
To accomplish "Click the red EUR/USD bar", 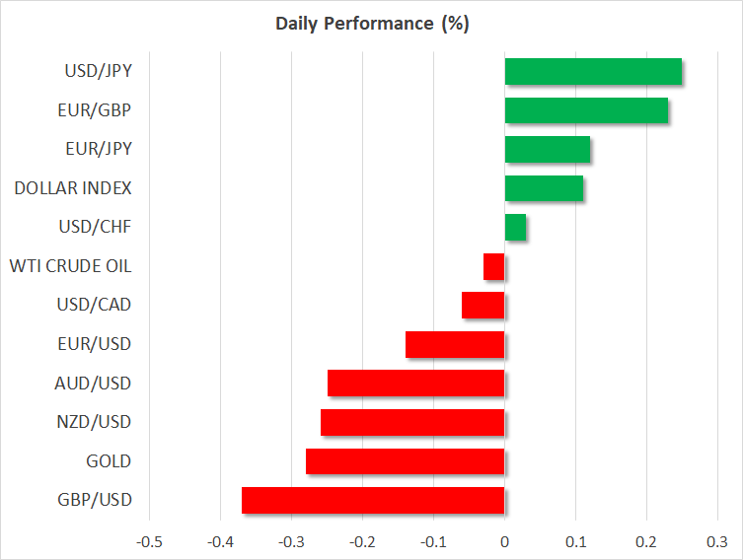I will tap(455, 344).
